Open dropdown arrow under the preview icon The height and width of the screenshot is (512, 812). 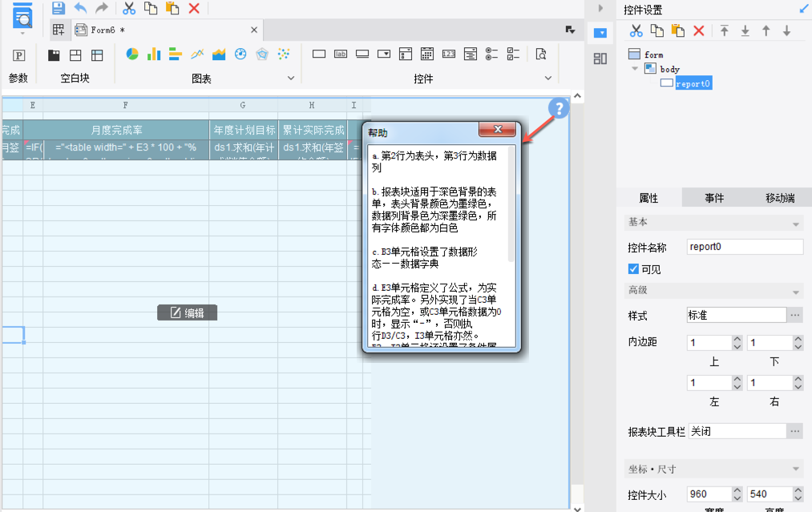[22, 33]
